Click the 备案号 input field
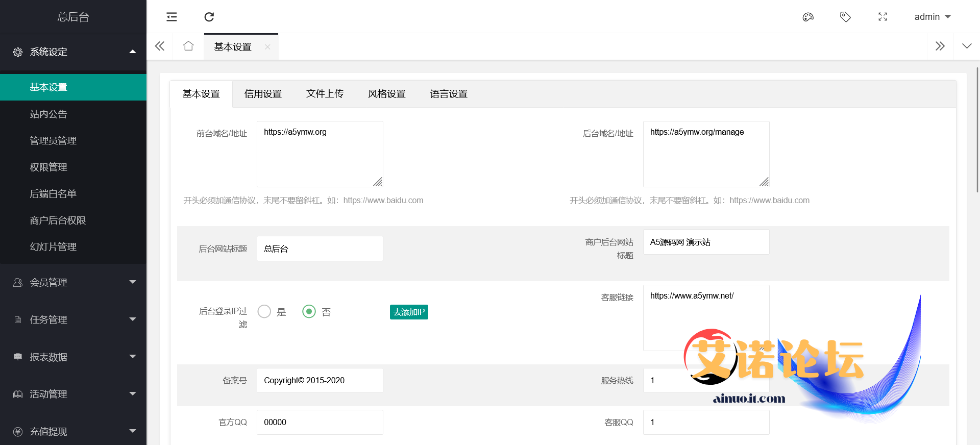This screenshot has height=445, width=980. pyautogui.click(x=320, y=380)
